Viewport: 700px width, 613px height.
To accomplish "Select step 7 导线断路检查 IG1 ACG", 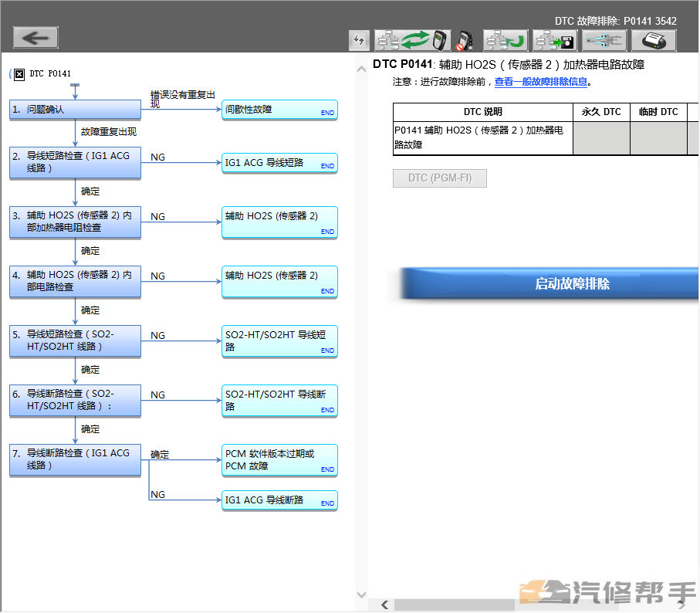I will (x=75, y=459).
